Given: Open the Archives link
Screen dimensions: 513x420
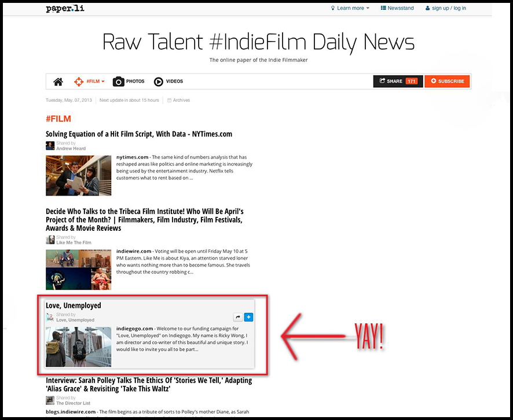Looking at the screenshot, I should (x=181, y=100).
